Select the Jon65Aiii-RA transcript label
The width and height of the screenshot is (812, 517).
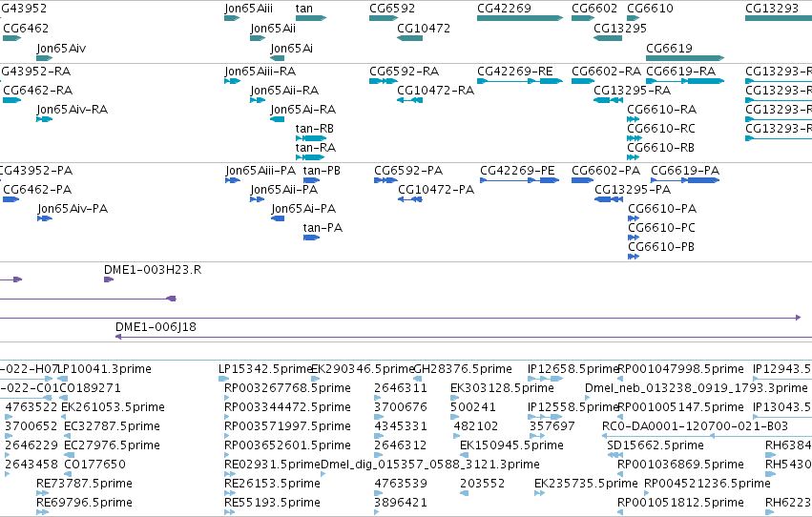260,71
